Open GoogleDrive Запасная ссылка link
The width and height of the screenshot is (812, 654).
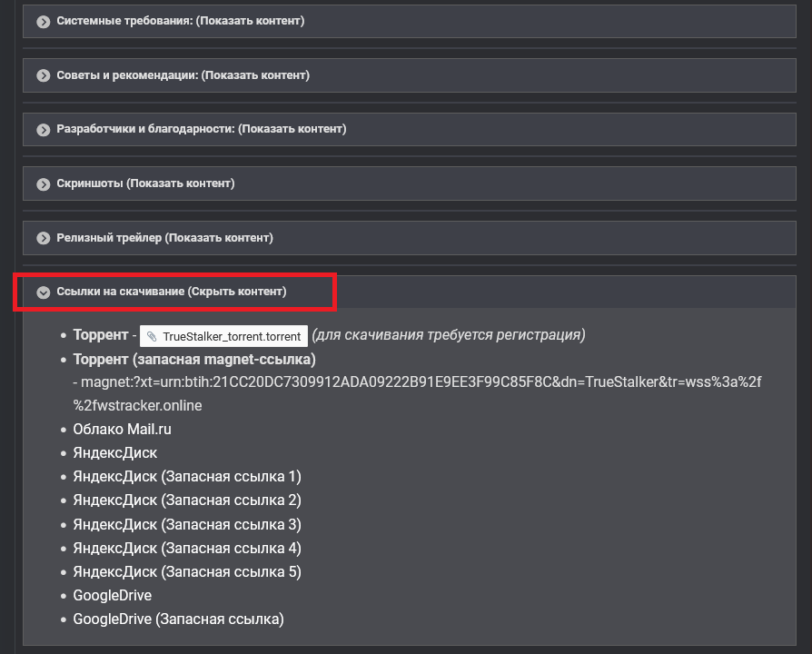[178, 619]
